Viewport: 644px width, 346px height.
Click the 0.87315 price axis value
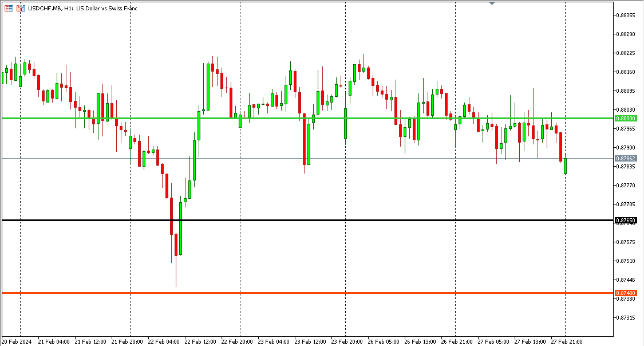[626, 318]
